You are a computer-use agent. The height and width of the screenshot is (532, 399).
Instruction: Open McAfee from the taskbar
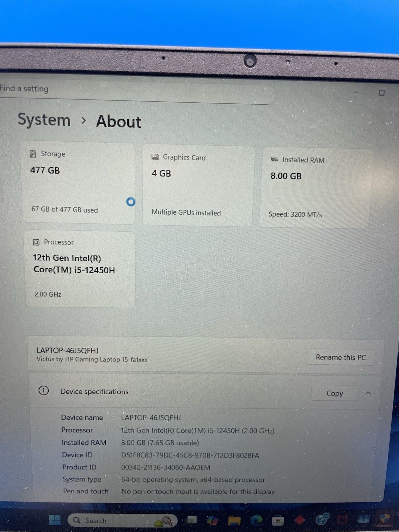click(342, 519)
